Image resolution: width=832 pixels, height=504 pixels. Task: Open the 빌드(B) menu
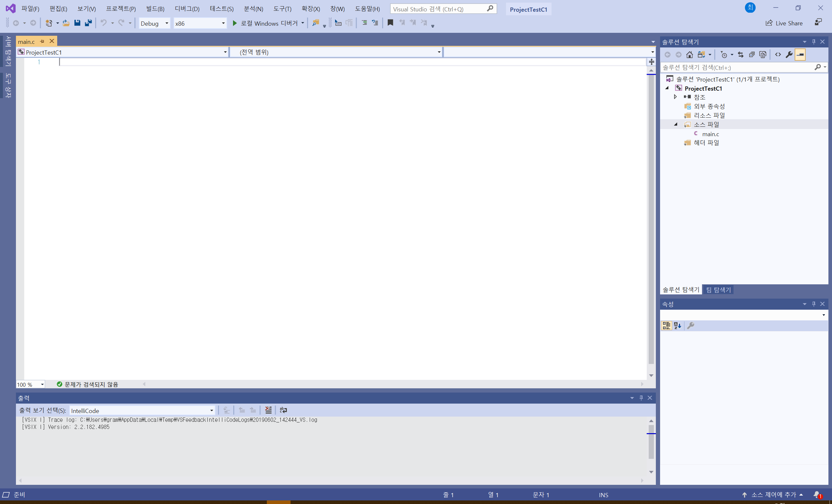pyautogui.click(x=155, y=9)
